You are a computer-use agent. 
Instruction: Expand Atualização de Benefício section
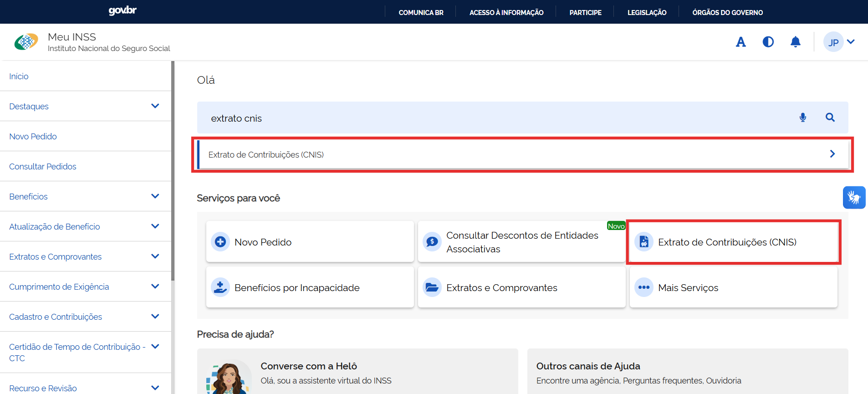[x=155, y=226]
